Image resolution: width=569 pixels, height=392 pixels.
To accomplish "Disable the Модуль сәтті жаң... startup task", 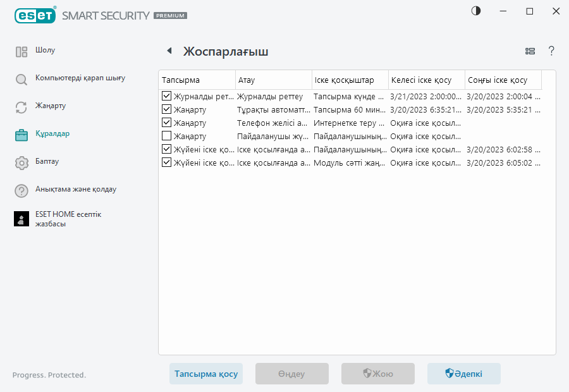I will [167, 162].
